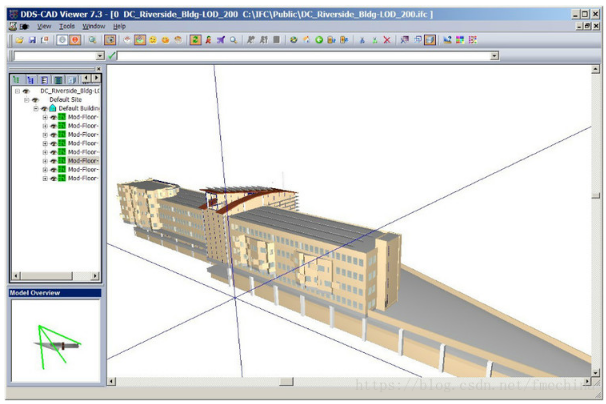Click the framed camera snapshot icon
Viewport: 606px width, 404px height.
[x=110, y=40]
